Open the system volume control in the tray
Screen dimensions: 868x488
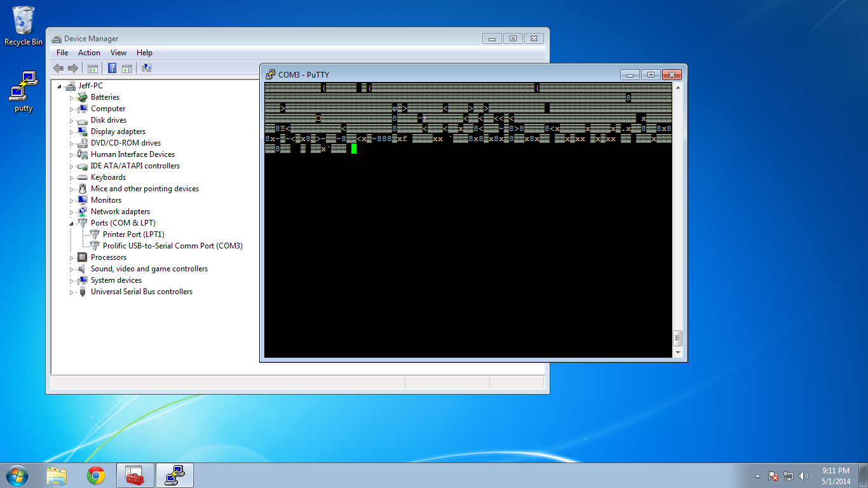pyautogui.click(x=803, y=475)
